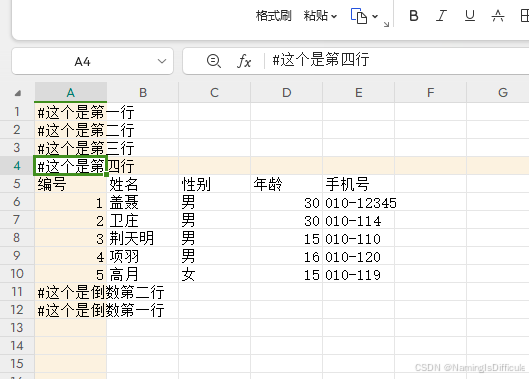Click the zoom magnifier icon in formula bar

coord(214,61)
